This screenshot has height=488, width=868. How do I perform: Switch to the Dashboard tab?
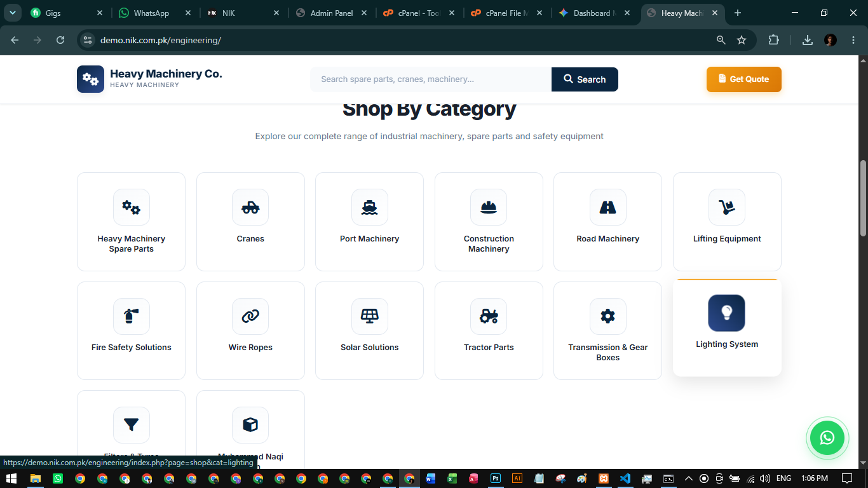tap(595, 13)
